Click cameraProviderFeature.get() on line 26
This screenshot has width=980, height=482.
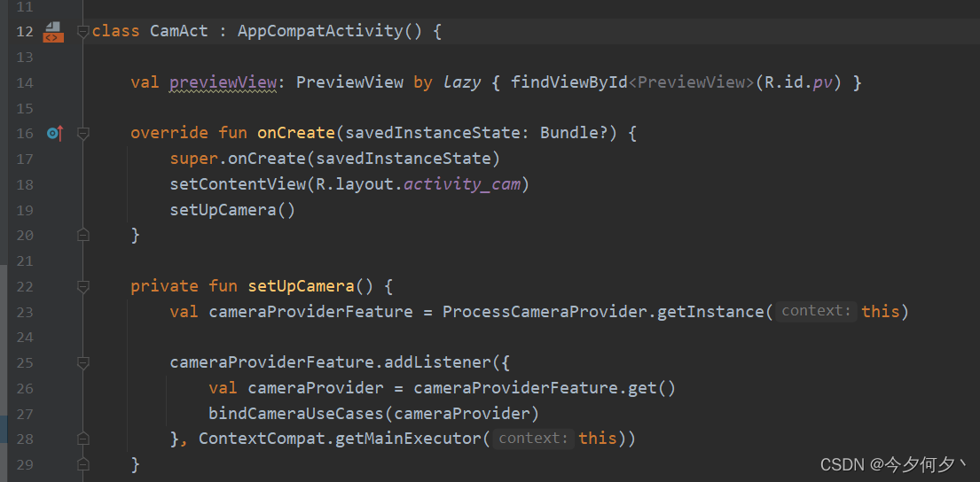[545, 388]
